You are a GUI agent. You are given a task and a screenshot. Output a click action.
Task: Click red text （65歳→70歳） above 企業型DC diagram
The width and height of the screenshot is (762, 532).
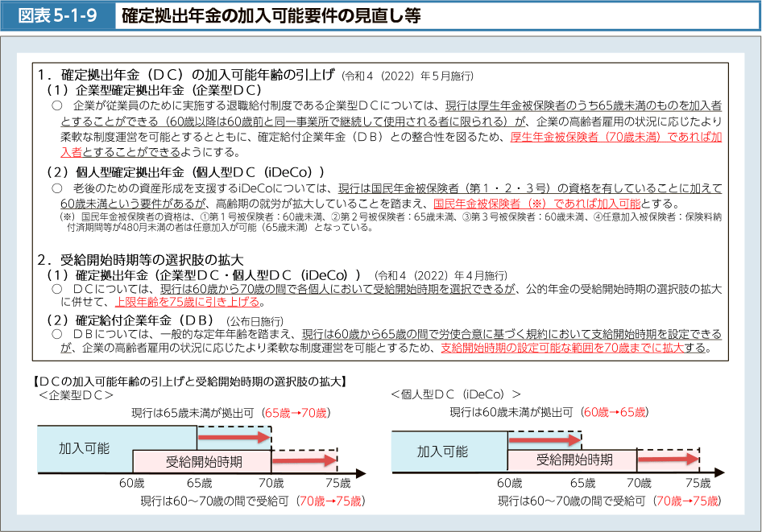pos(297,412)
